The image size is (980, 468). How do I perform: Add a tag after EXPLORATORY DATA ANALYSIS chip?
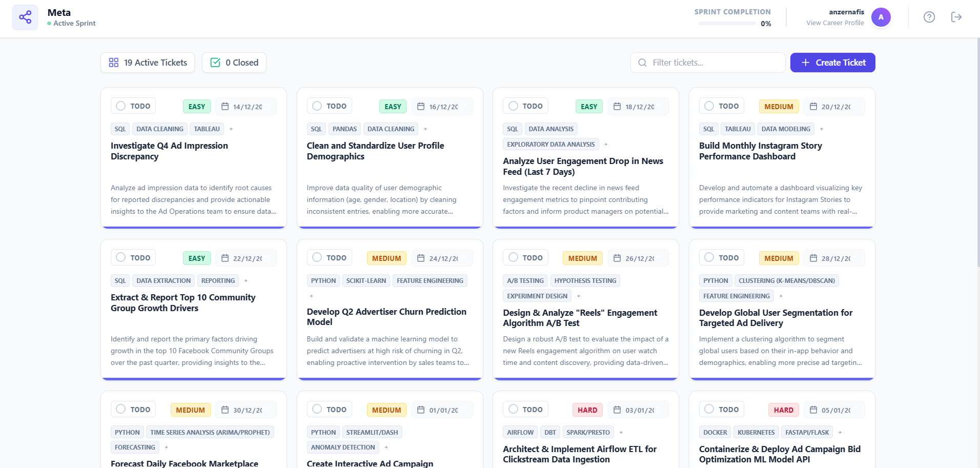(x=606, y=145)
